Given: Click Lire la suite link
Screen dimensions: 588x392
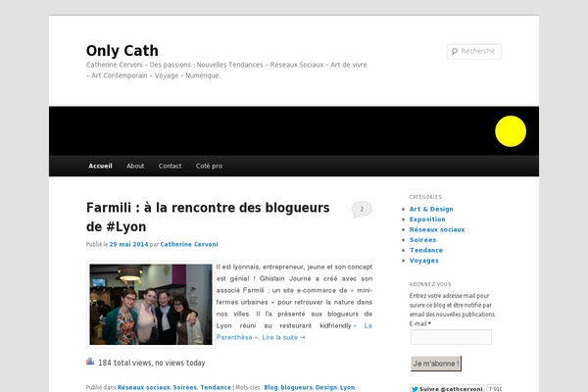Looking at the screenshot, I should 283,337.
